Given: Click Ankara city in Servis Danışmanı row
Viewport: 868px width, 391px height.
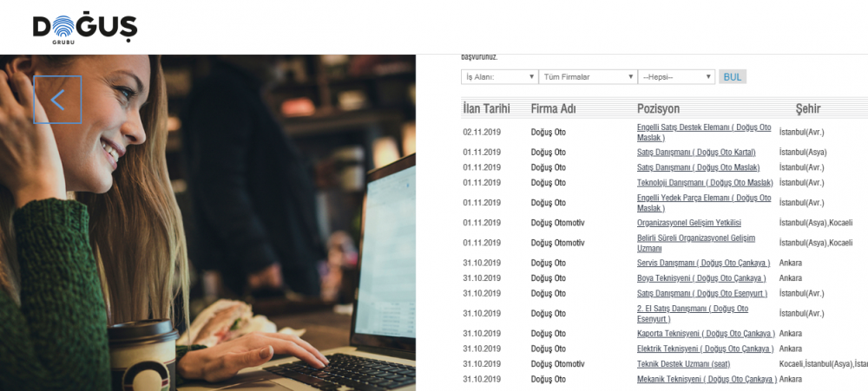Looking at the screenshot, I should click(790, 263).
